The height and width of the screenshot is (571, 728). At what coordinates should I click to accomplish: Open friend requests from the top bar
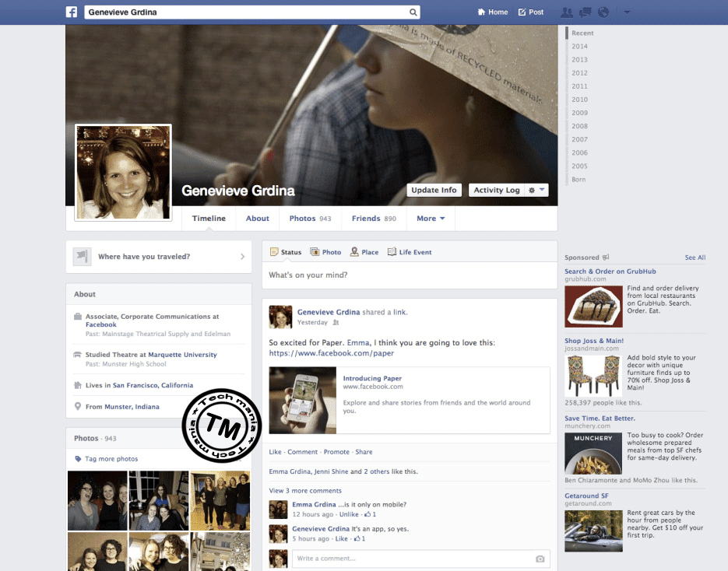(x=566, y=12)
